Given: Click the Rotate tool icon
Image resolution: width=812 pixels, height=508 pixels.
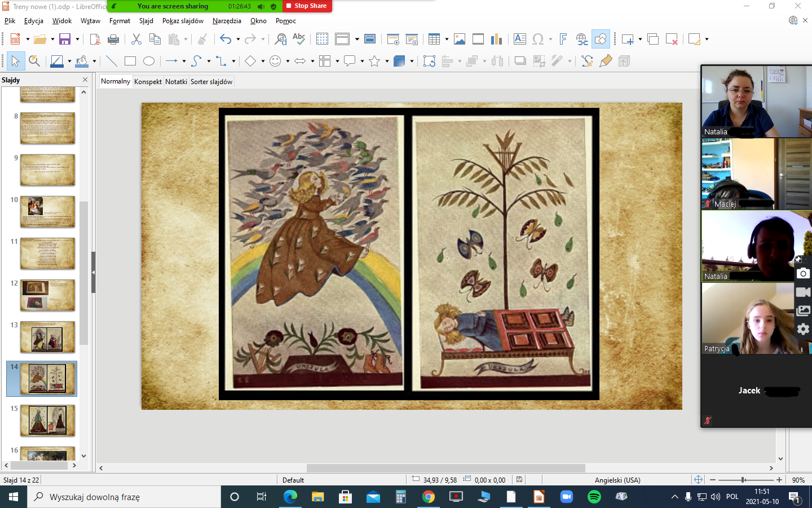Looking at the screenshot, I should [429, 61].
